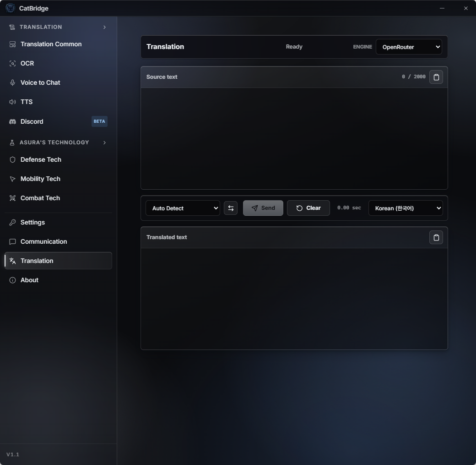Click the ENGINE label text
This screenshot has height=465, width=476.
pos(362,47)
